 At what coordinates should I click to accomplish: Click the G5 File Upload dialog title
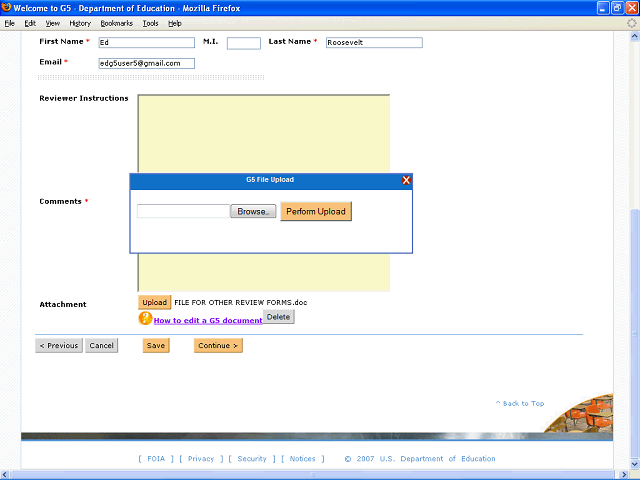tap(270, 180)
